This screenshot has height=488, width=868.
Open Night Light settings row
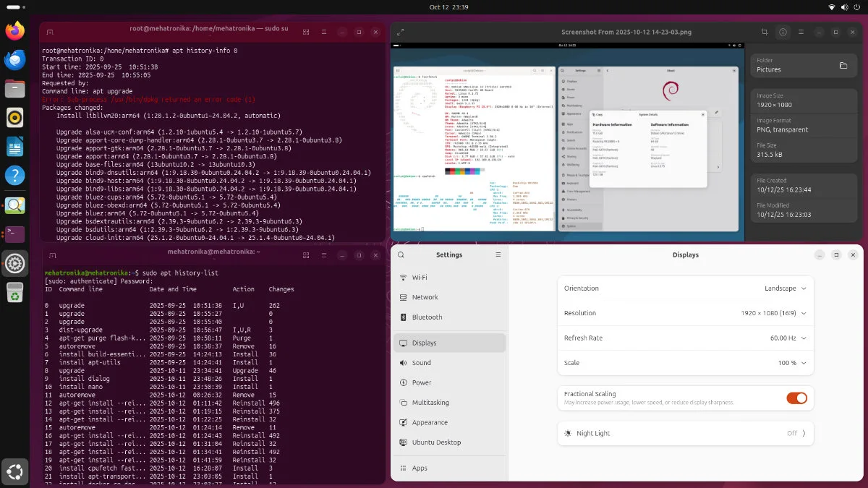685,433
